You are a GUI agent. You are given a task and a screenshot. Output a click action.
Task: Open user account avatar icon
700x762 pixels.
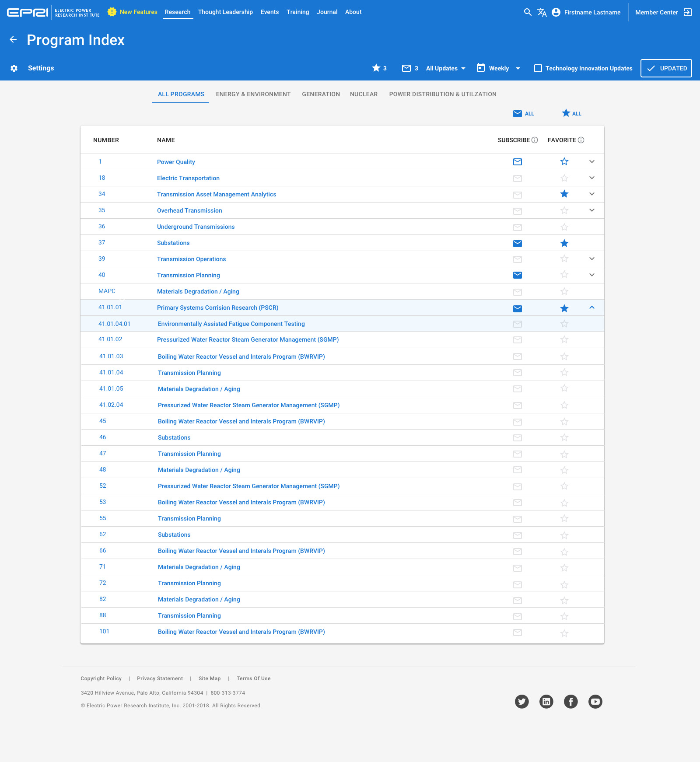click(556, 12)
